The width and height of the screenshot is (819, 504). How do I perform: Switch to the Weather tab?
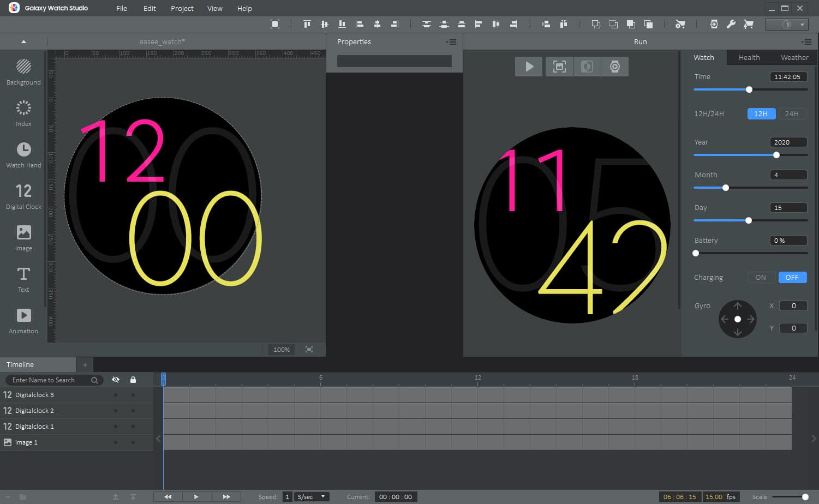pyautogui.click(x=794, y=57)
